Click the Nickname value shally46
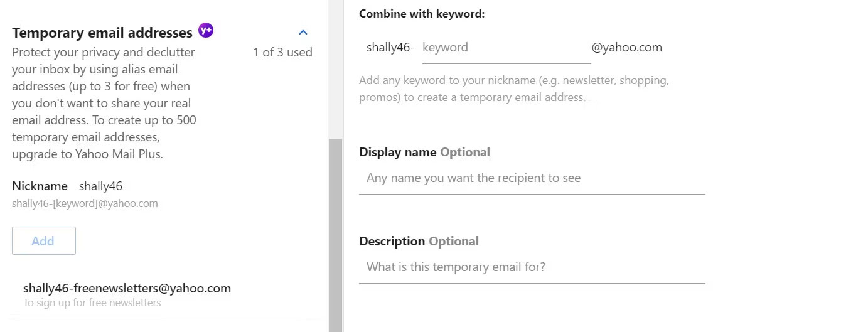Screen dimensions: 868x332 [x=100, y=186]
